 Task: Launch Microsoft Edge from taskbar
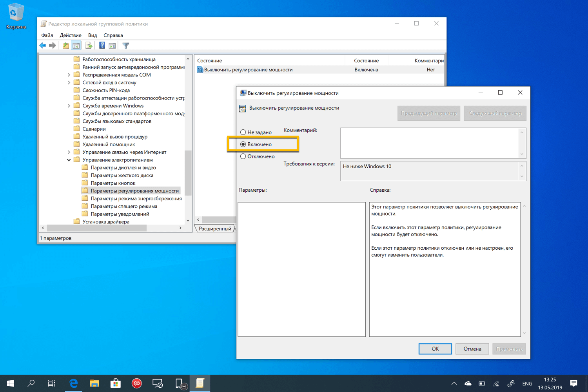[x=73, y=383]
